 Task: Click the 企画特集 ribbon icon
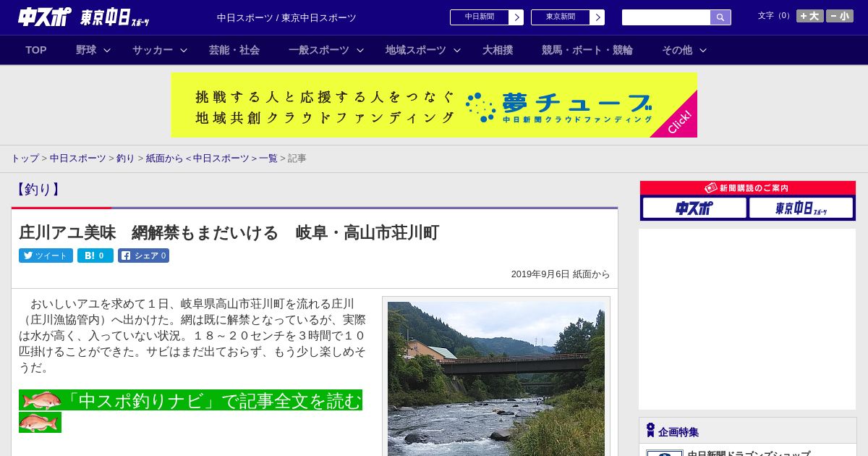click(650, 431)
